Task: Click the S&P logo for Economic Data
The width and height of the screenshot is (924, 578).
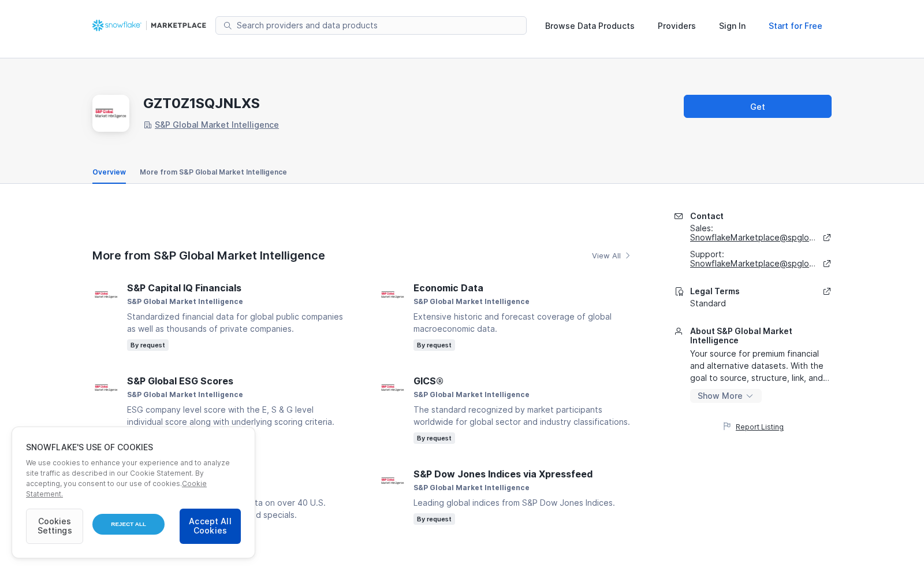Action: point(393,295)
